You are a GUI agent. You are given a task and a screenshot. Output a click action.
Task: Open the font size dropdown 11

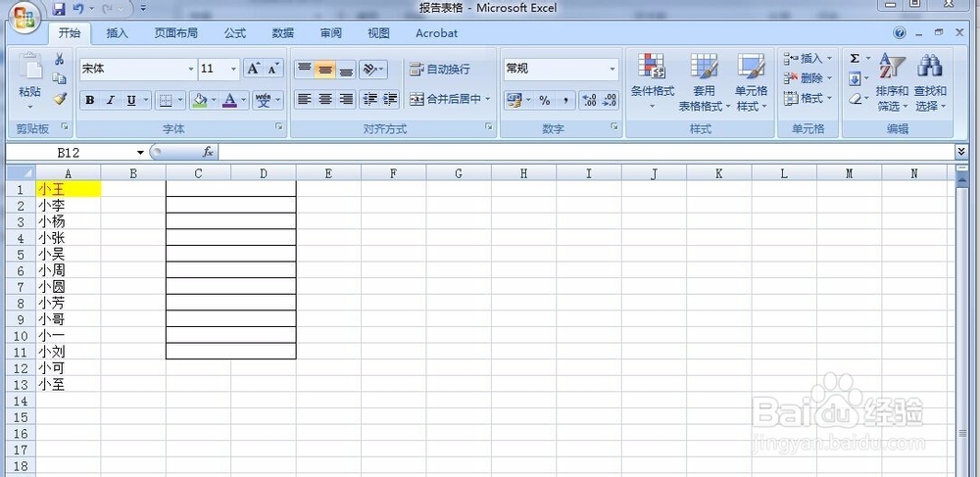tap(234, 70)
